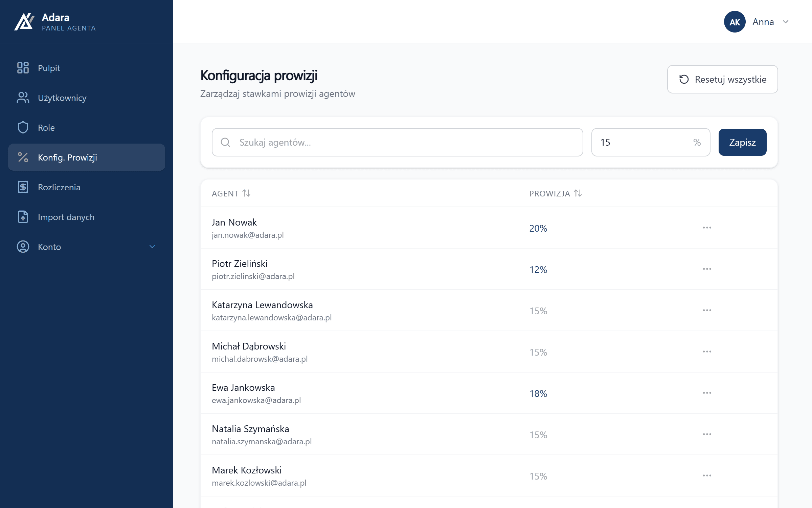Click Katarzyna Lewandowska's 15% commission value
This screenshot has height=508, width=812.
tap(538, 311)
